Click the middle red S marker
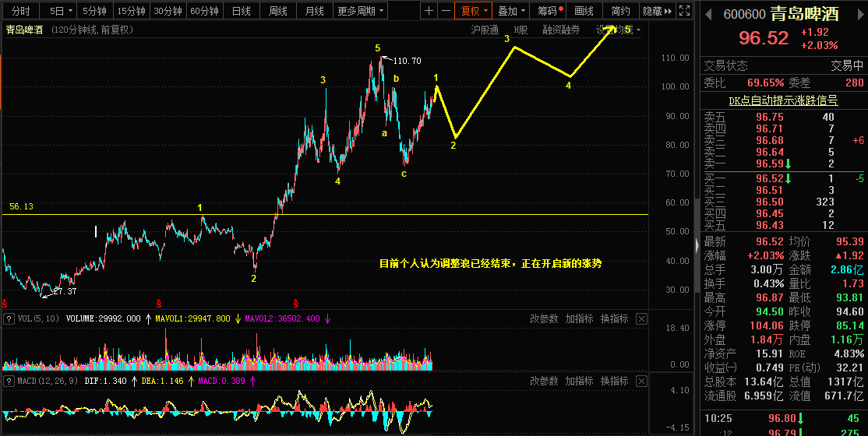Image resolution: width=868 pixels, height=436 pixels. (x=159, y=303)
